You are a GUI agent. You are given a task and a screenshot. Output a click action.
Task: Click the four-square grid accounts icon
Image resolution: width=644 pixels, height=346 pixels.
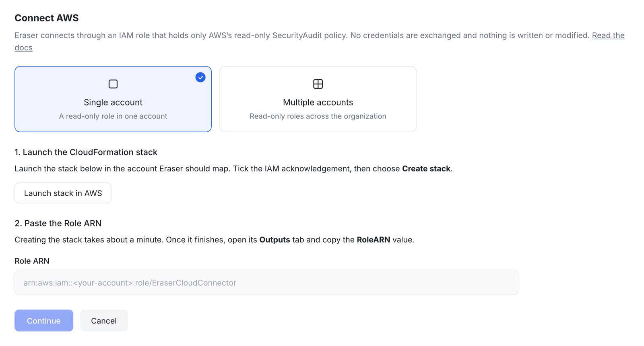pyautogui.click(x=318, y=84)
